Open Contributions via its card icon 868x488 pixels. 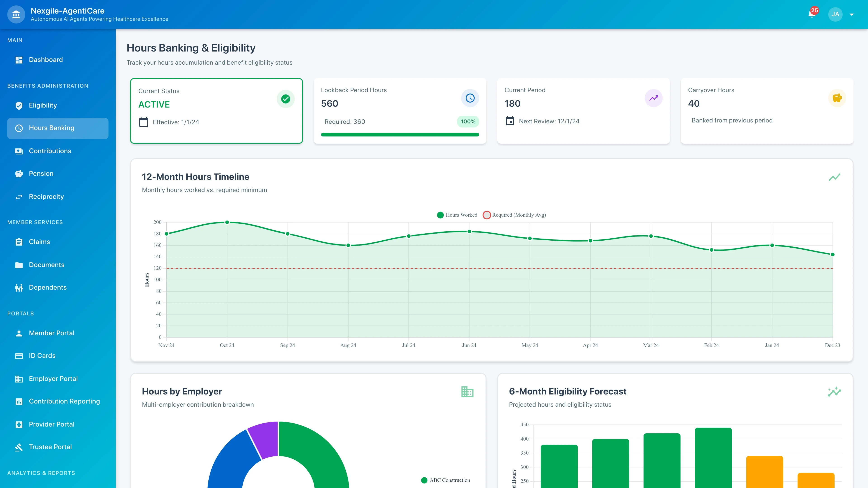[x=19, y=151]
